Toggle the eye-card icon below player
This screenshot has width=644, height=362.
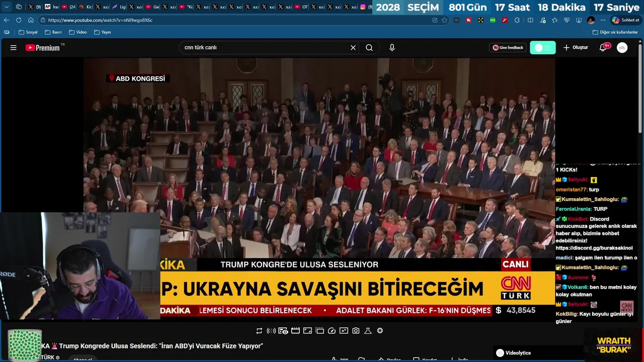283,331
